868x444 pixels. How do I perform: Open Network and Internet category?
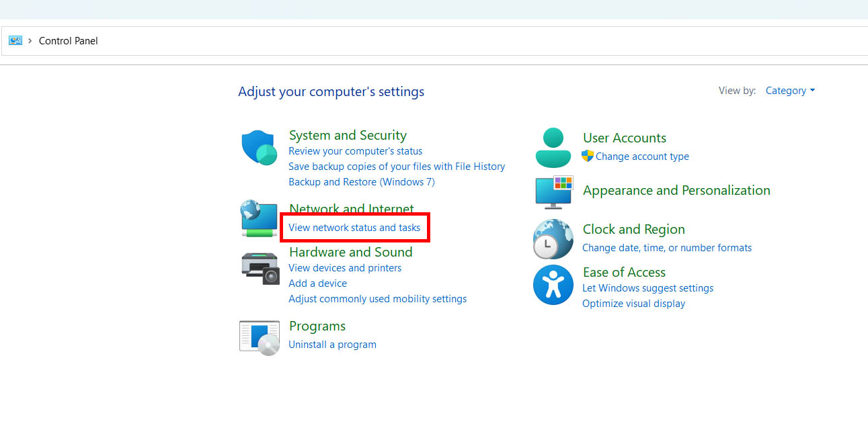pyautogui.click(x=352, y=208)
